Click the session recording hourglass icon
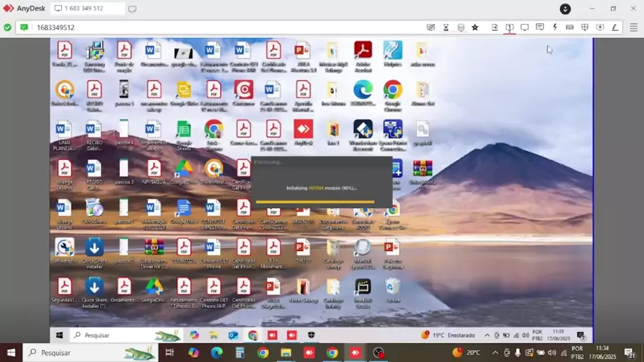Screen dimensions: 644x362 pyautogui.click(x=446, y=27)
